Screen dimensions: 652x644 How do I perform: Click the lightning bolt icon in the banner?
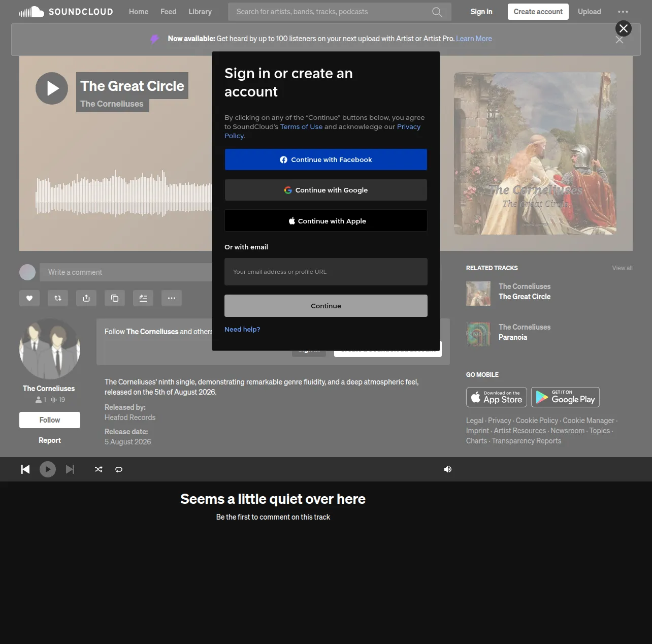(155, 39)
